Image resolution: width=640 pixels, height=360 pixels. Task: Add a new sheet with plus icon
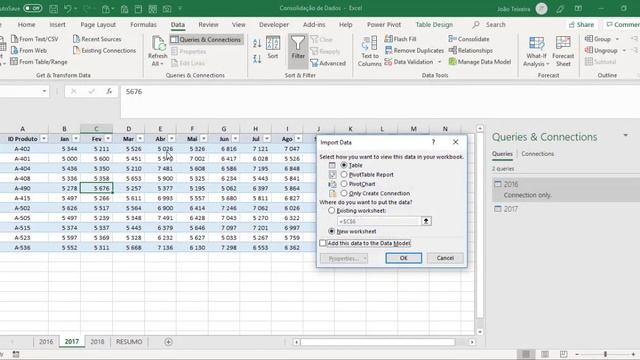(168, 342)
